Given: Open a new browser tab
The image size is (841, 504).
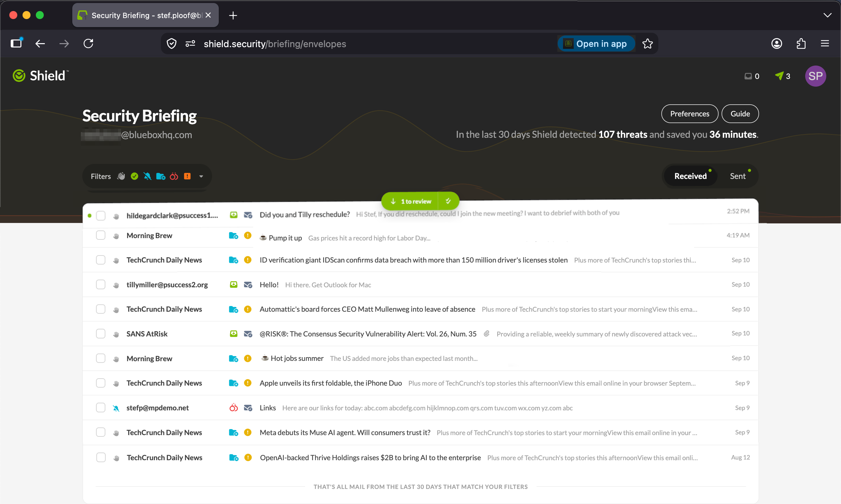Looking at the screenshot, I should [x=233, y=15].
